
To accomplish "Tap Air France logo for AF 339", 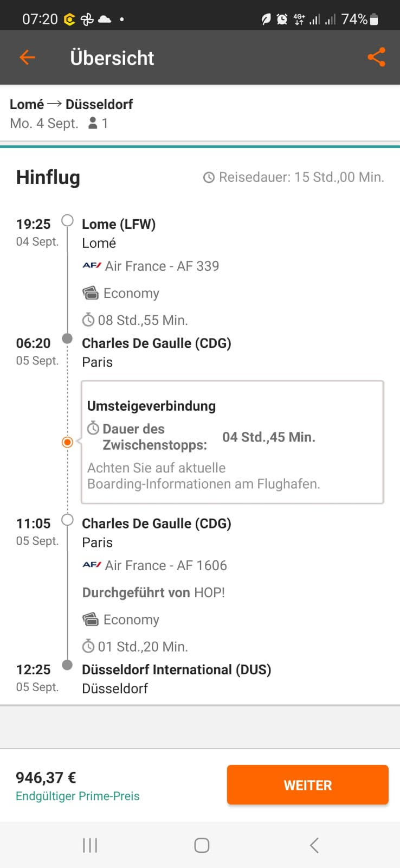I will tap(92, 266).
